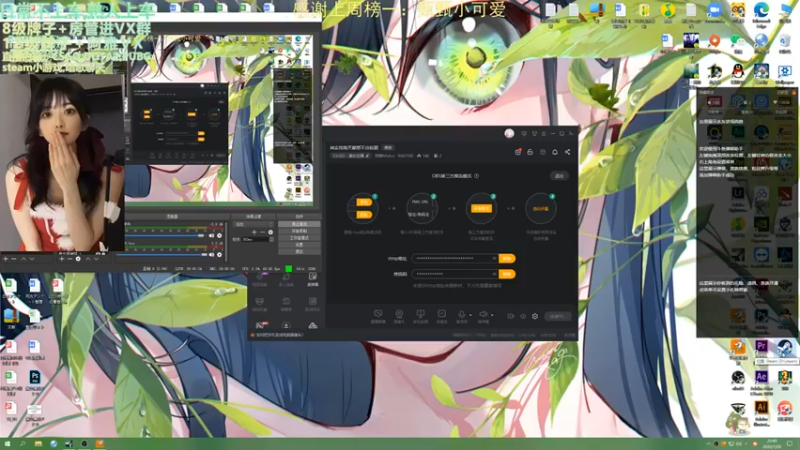Open gear settings for first mixer channel
The width and height of the screenshot is (800, 450).
coord(219,236)
